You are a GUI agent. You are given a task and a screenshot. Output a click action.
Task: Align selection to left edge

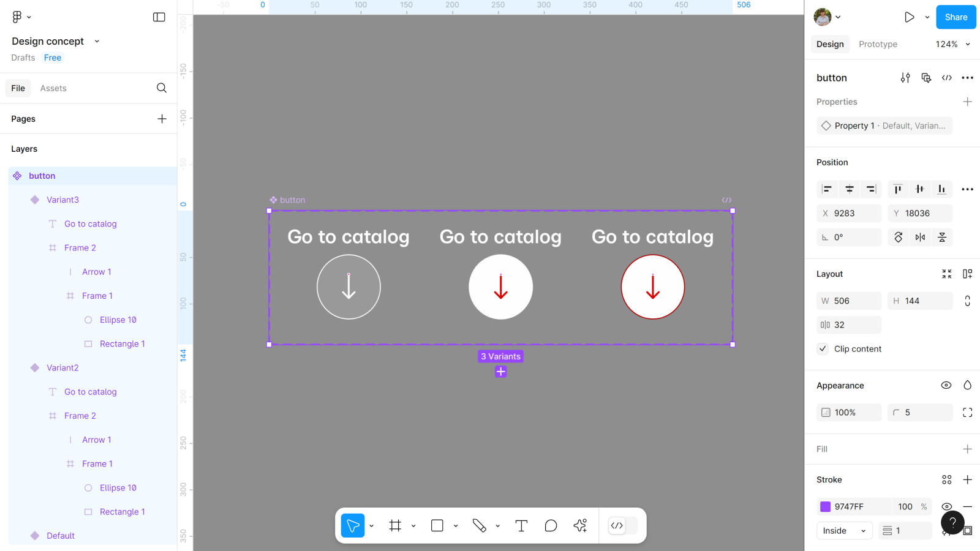coord(827,189)
